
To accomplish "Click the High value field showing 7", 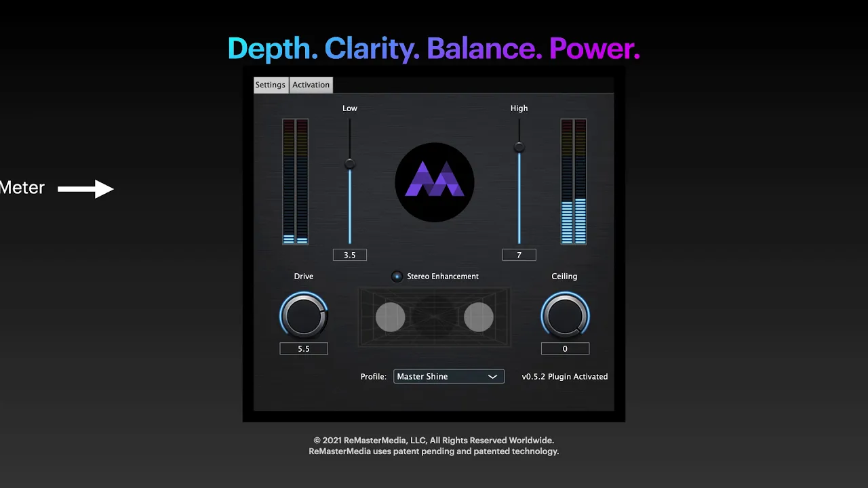I will tap(519, 256).
